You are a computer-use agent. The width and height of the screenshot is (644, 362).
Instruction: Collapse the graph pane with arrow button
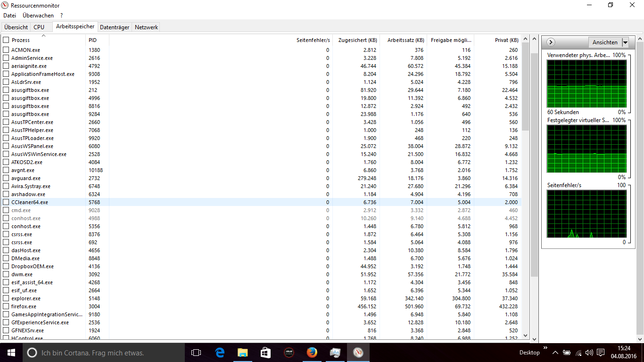[551, 42]
